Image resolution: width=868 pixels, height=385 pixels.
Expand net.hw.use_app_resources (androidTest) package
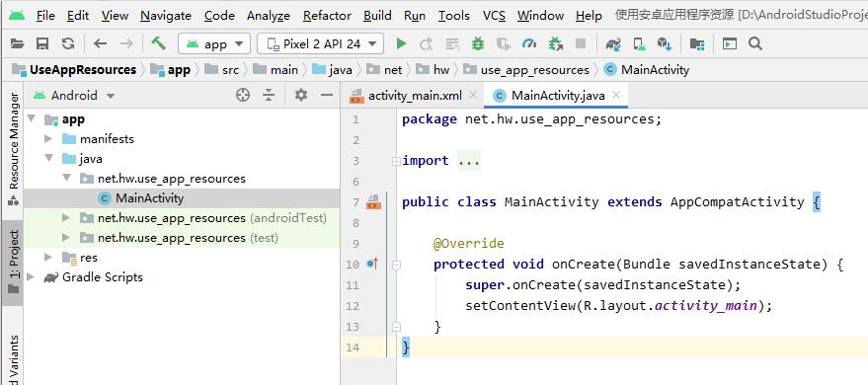tap(66, 218)
